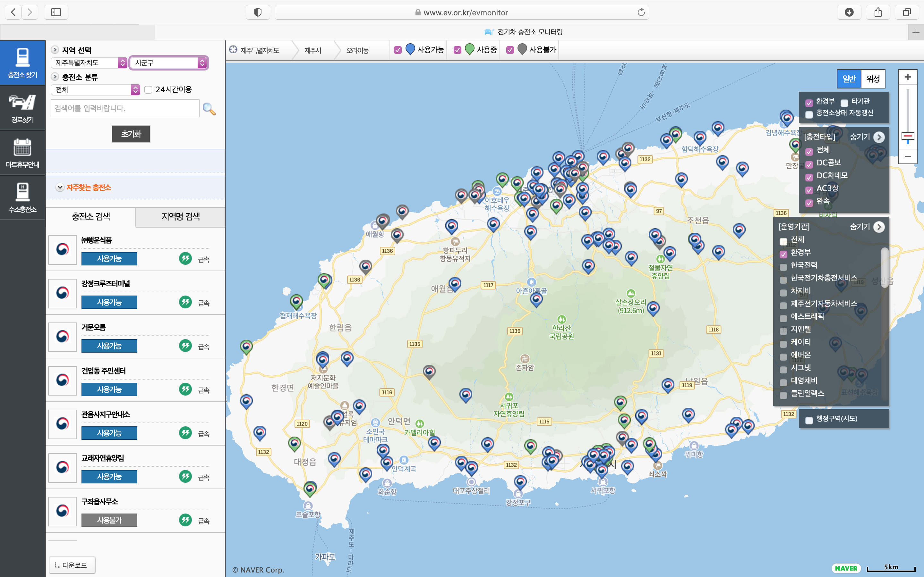Enable the 24시간이용 checkbox

pyautogui.click(x=149, y=90)
